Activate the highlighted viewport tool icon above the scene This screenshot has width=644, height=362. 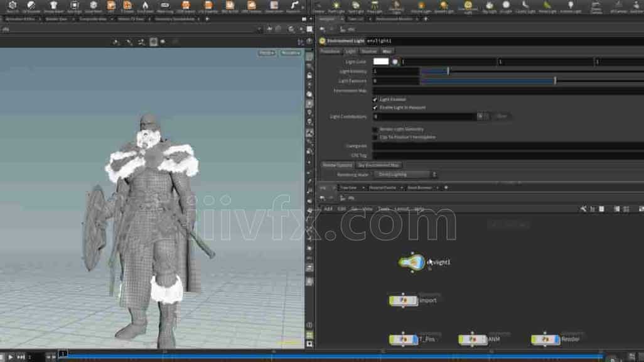coord(153,42)
